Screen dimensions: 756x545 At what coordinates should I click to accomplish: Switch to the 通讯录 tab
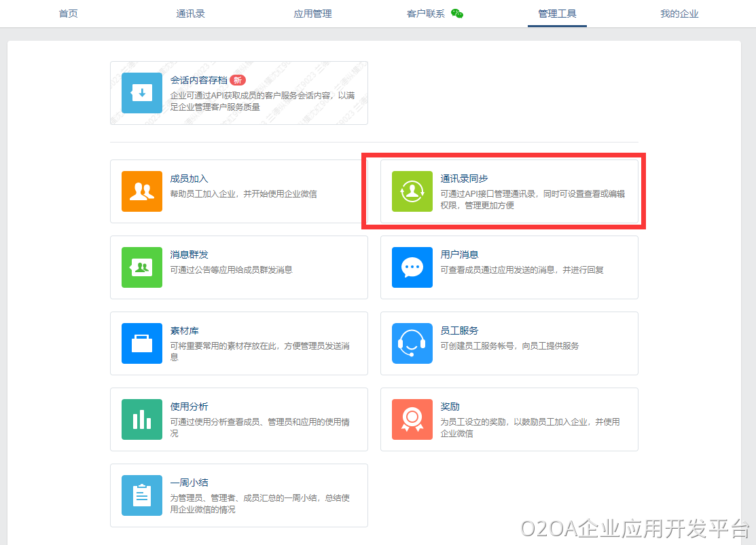pyautogui.click(x=190, y=14)
